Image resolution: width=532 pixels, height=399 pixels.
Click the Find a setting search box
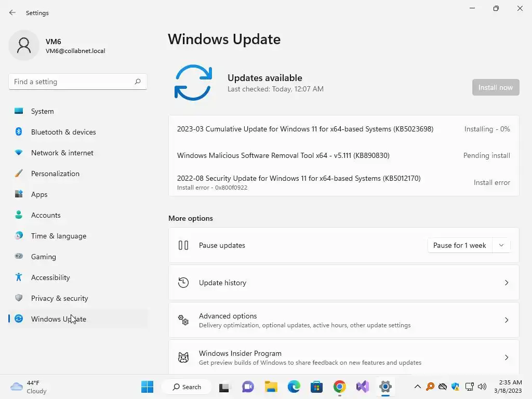78,82
